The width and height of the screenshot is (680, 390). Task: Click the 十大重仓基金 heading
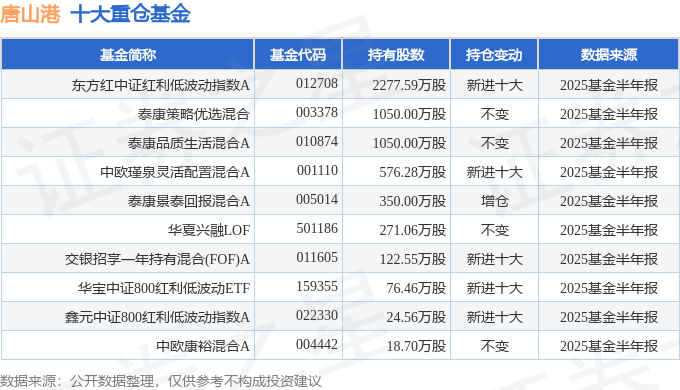tap(130, 13)
